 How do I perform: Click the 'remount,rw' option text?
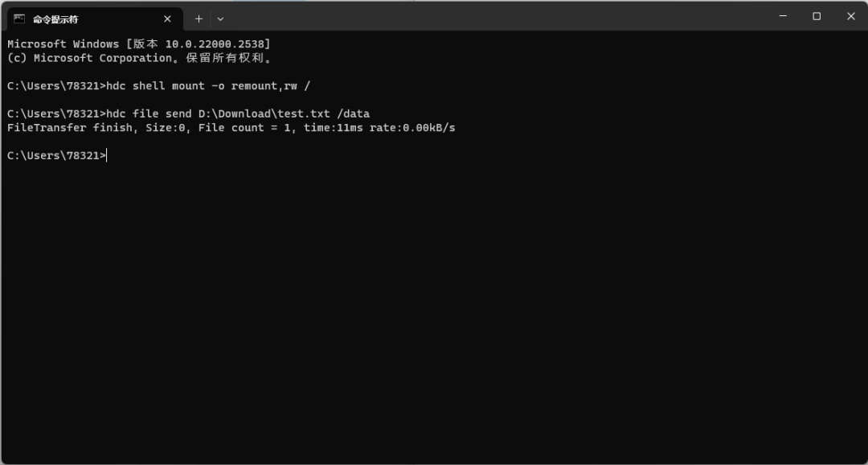(x=264, y=86)
